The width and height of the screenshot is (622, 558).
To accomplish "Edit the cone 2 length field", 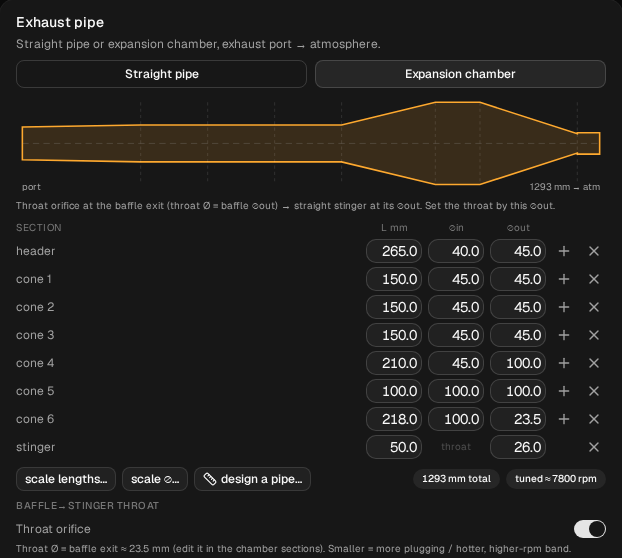I will point(394,307).
